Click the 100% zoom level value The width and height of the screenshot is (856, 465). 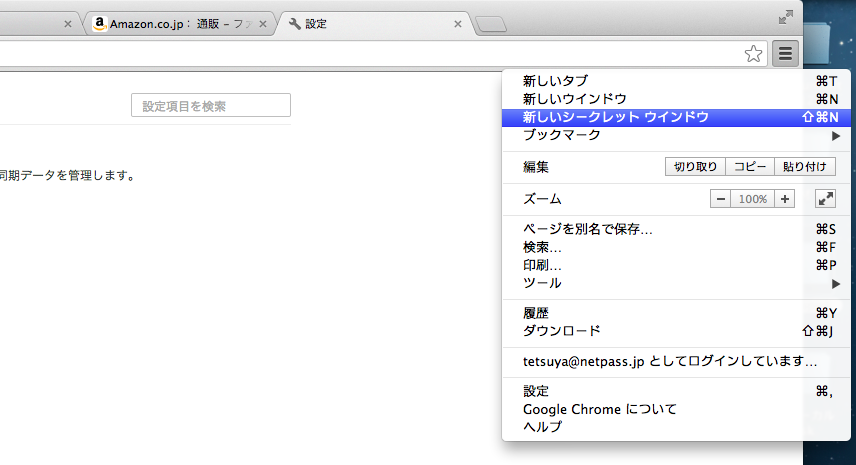pyautogui.click(x=753, y=199)
